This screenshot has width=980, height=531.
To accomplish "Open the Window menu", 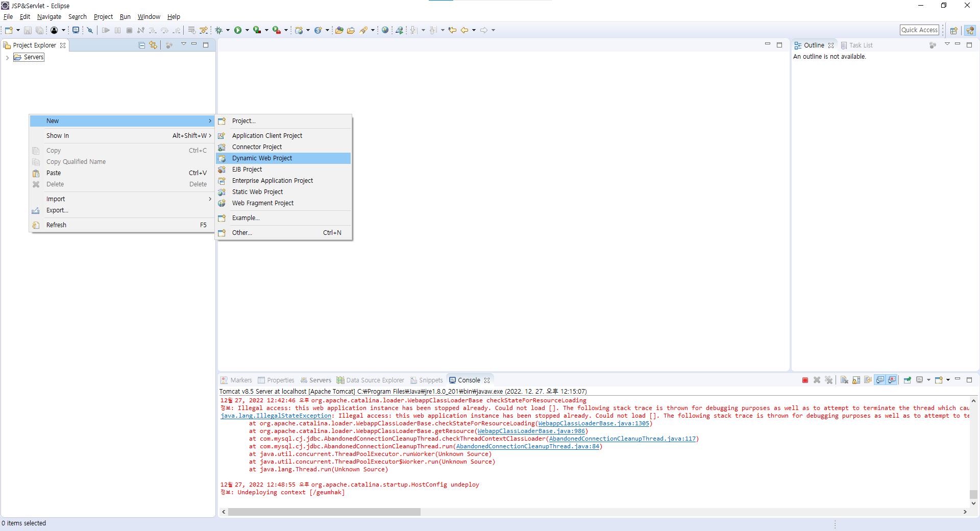I will (149, 17).
